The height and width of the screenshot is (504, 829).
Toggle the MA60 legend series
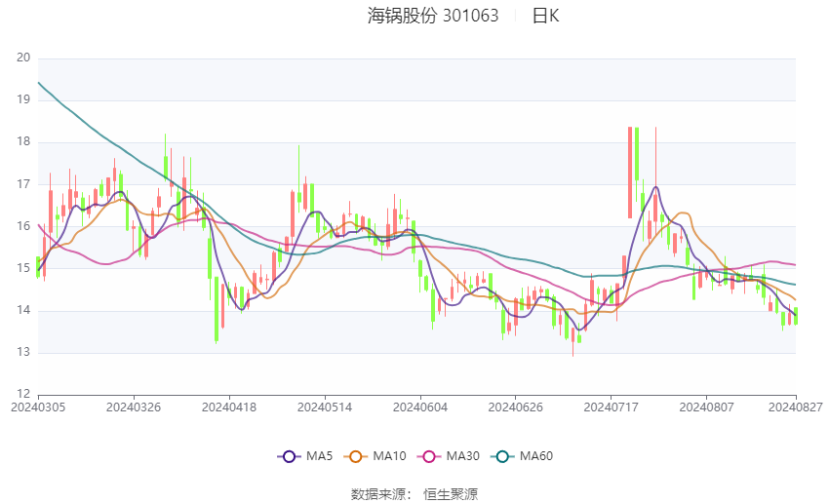[x=522, y=456]
